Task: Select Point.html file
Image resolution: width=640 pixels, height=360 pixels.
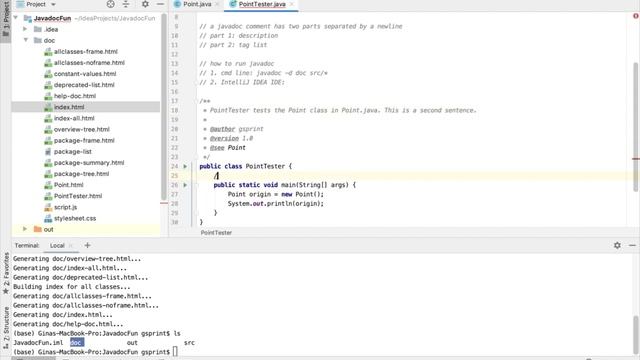Action: (69, 184)
